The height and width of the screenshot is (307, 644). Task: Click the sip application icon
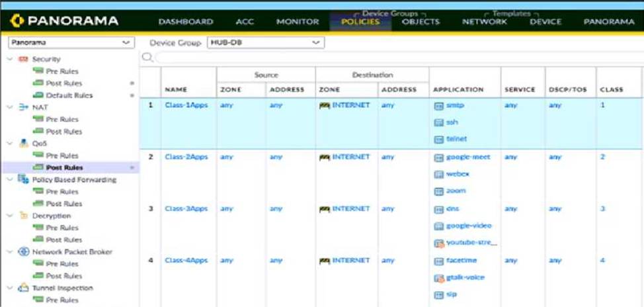438,295
